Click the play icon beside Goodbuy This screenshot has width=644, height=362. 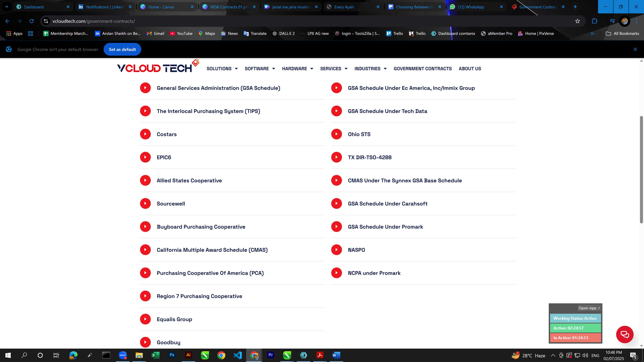[x=145, y=342]
